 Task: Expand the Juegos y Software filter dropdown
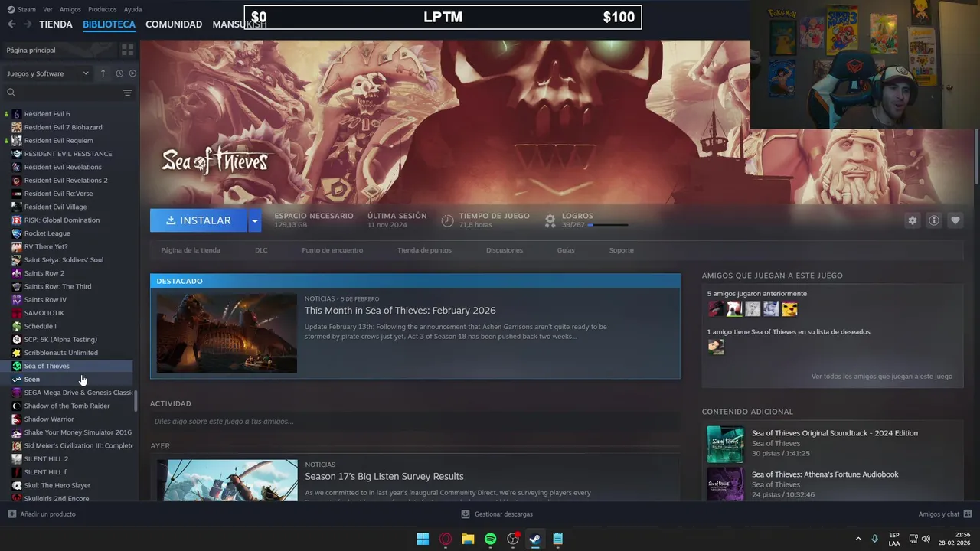point(47,73)
